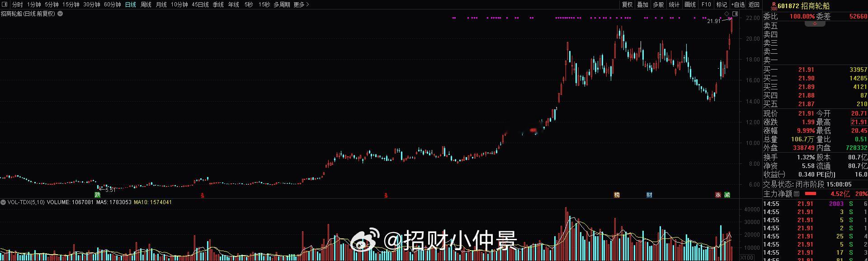This screenshot has width=868, height=261.
Task: Click the 复权 toolbar button
Action: (627, 5)
